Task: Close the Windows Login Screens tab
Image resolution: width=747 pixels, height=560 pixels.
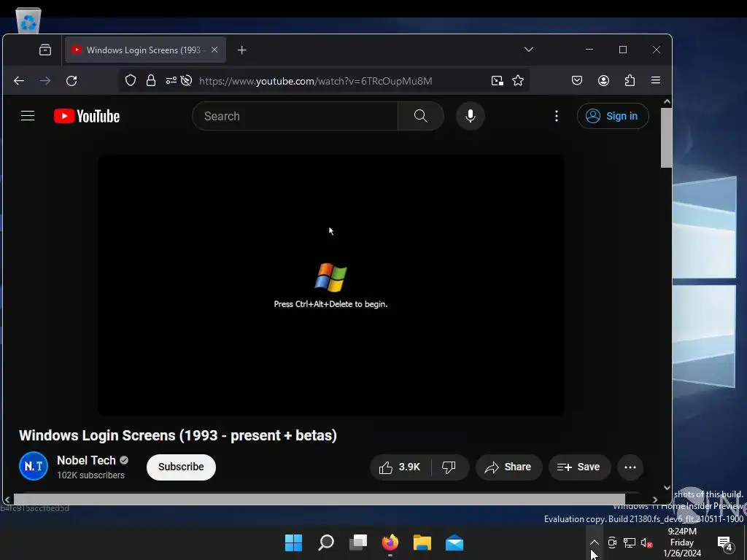Action: (x=214, y=50)
